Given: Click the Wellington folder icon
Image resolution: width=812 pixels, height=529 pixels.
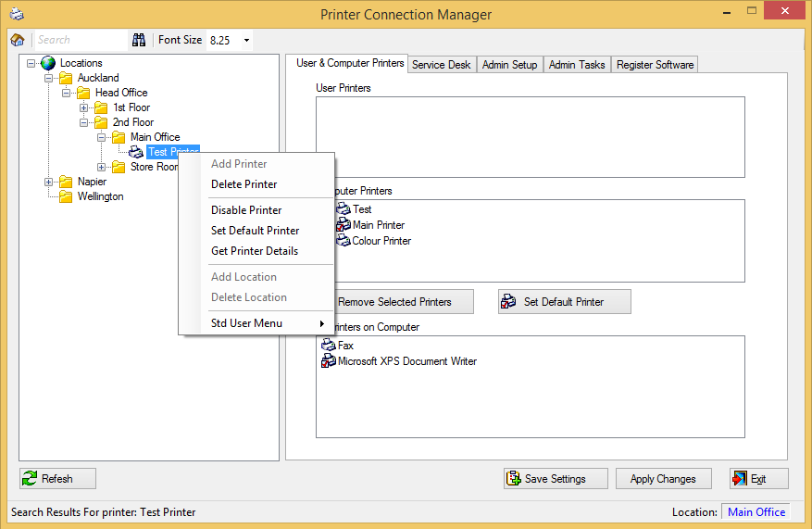Looking at the screenshot, I should tap(67, 196).
